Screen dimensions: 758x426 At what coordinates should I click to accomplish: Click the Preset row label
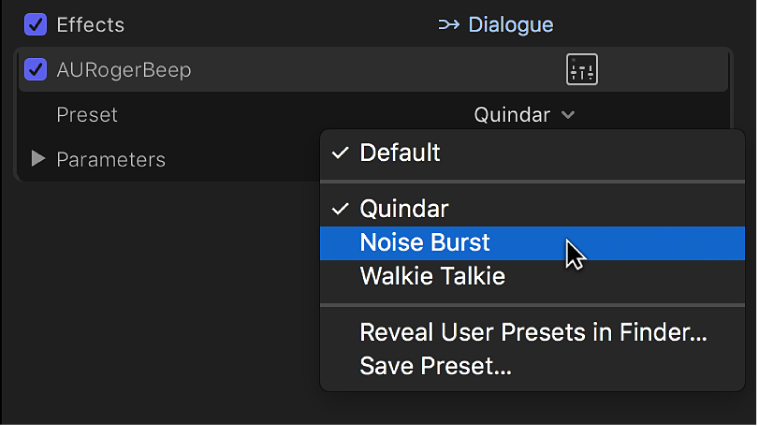tap(87, 115)
